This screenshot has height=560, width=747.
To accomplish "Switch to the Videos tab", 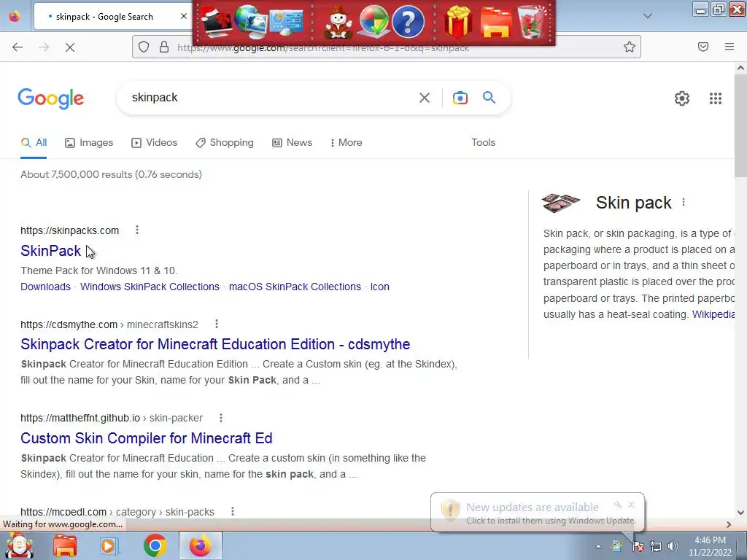I will [154, 142].
